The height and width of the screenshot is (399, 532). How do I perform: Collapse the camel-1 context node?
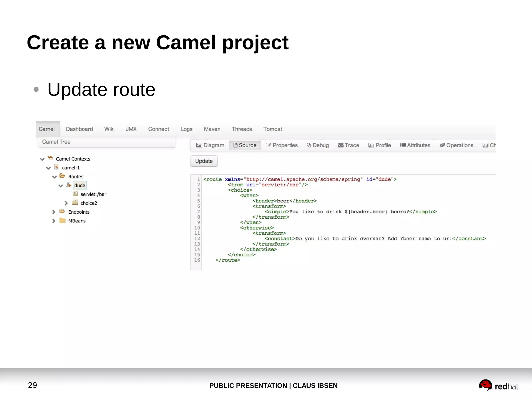48,168
